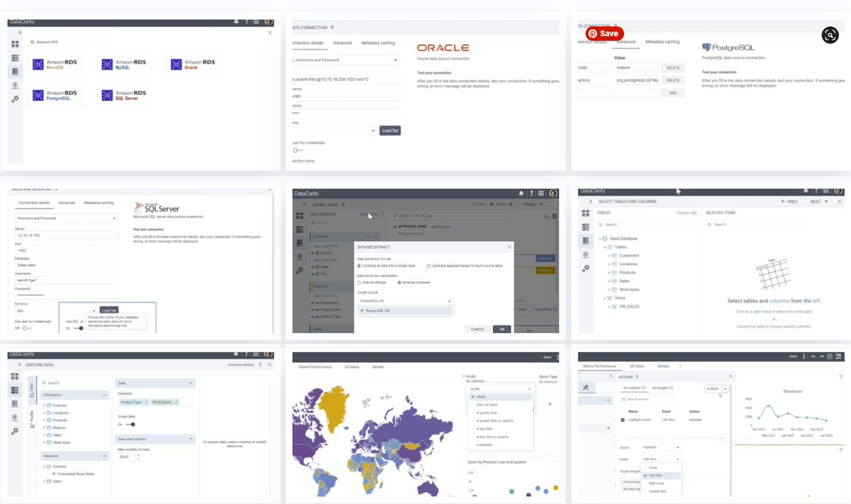The width and height of the screenshot is (851, 504).
Task: Select the Amazon RDS Oracle connector tile
Action: tap(192, 64)
